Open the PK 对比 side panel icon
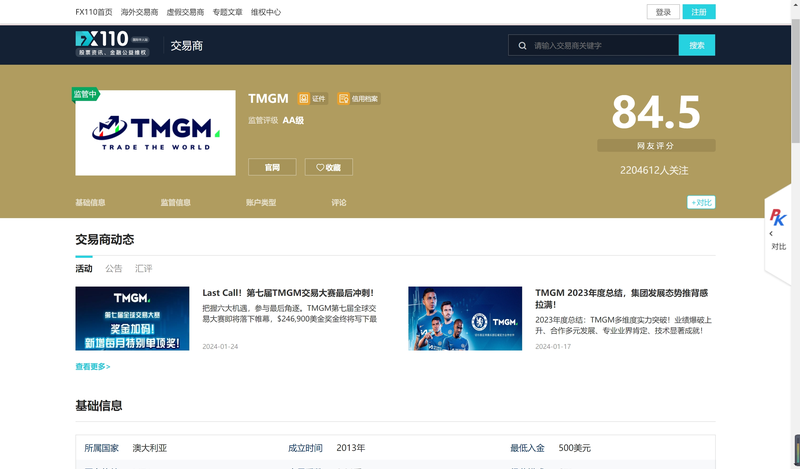The image size is (800, 469). (x=778, y=217)
